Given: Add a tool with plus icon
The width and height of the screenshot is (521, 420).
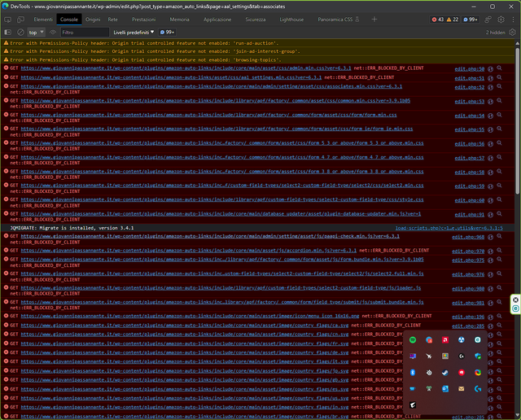Looking at the screenshot, I should 374,20.
